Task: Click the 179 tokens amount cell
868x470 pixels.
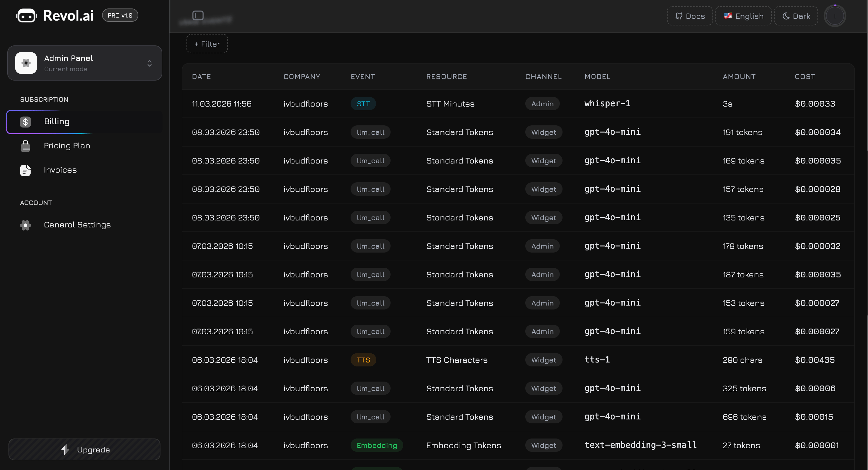Action: pos(743,246)
